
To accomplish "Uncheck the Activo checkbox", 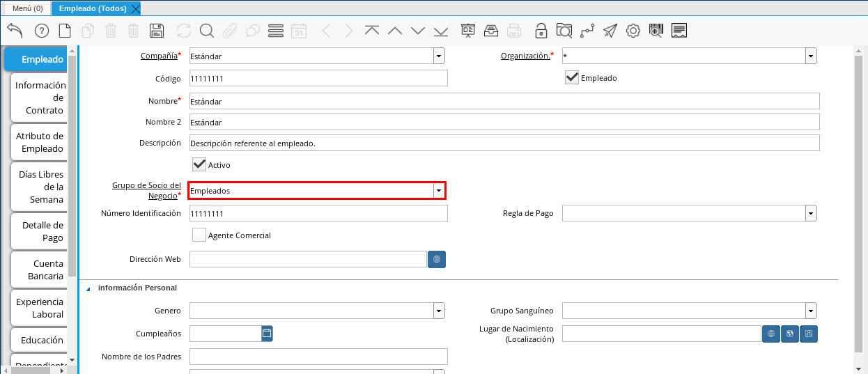I will tap(199, 164).
